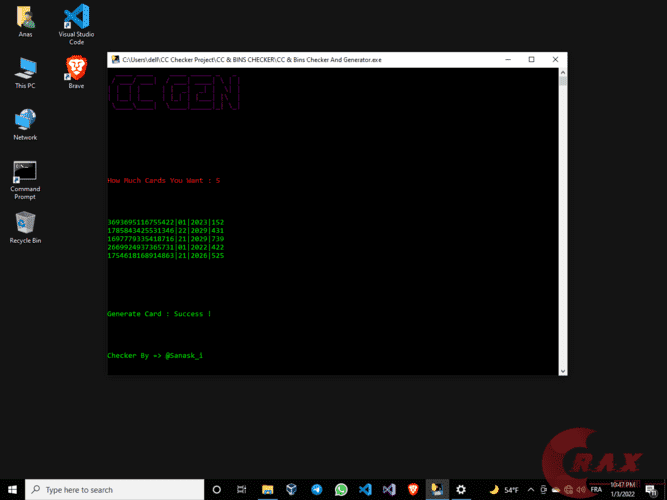Viewport: 667px width, 500px height.
Task: Select the Network desktop icon
Action: (25, 124)
